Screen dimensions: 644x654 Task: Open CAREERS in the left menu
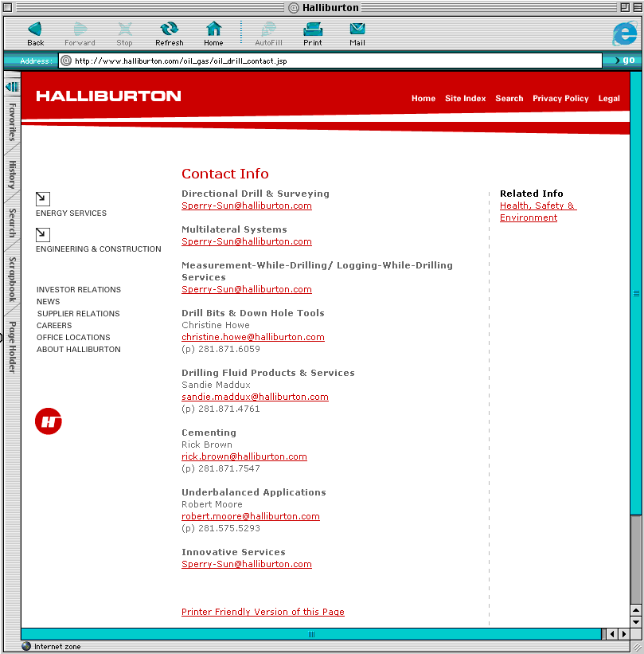tap(54, 325)
